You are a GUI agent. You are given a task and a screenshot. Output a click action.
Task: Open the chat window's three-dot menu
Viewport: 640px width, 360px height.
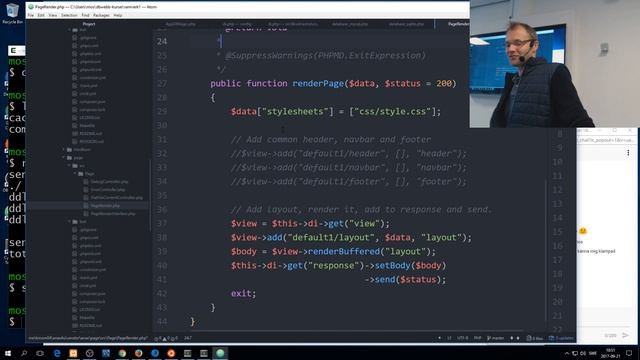coord(628,153)
